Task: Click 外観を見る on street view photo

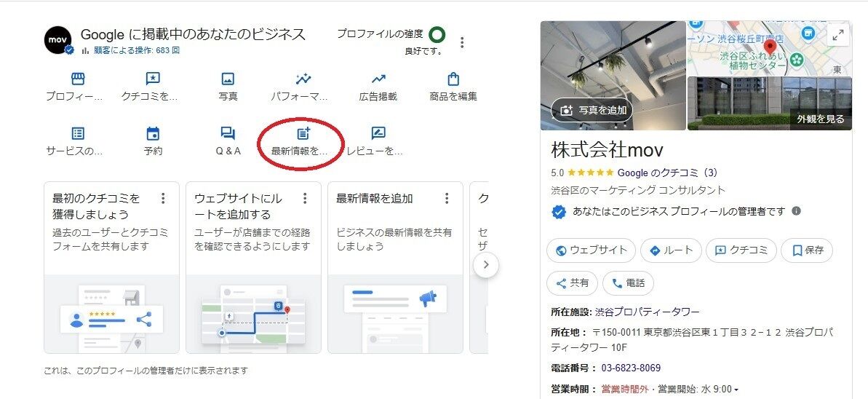Action: pos(821,119)
